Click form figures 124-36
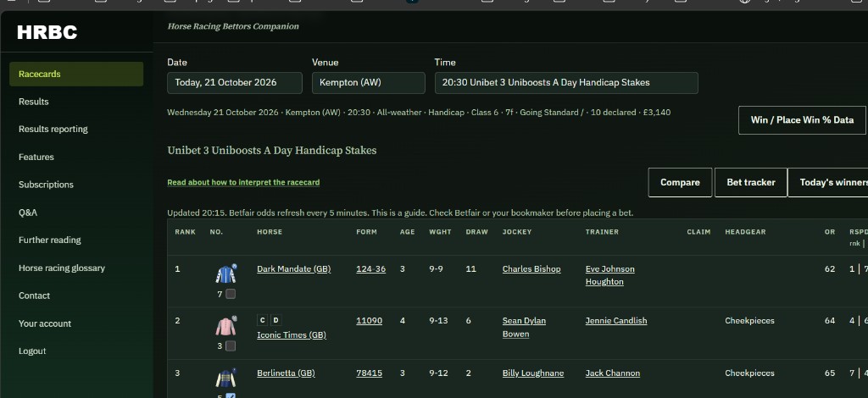This screenshot has height=398, width=868. 371,269
